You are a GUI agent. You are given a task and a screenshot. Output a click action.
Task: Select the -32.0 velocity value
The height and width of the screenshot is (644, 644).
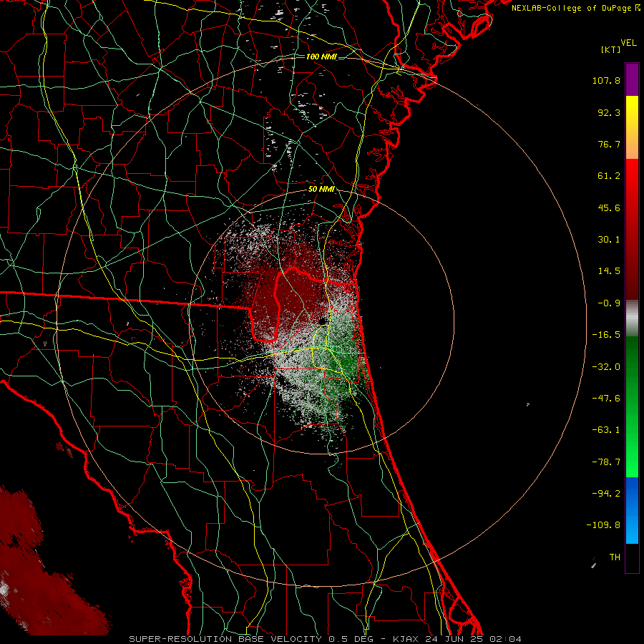pyautogui.click(x=606, y=367)
